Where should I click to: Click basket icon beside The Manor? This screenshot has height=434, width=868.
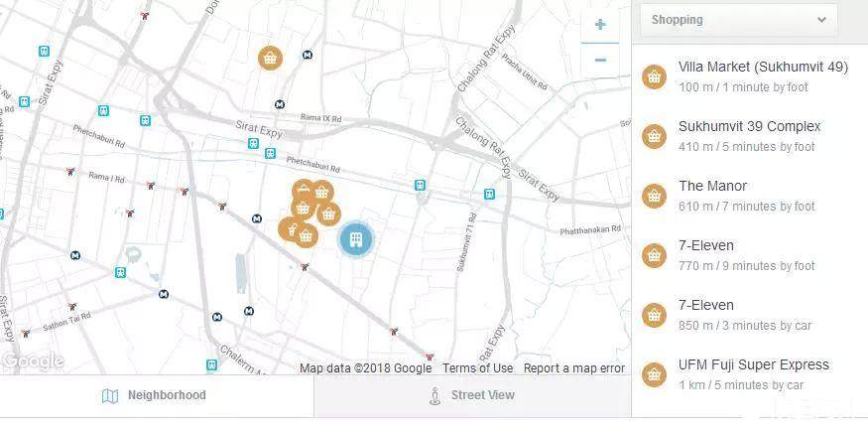pyautogui.click(x=654, y=197)
